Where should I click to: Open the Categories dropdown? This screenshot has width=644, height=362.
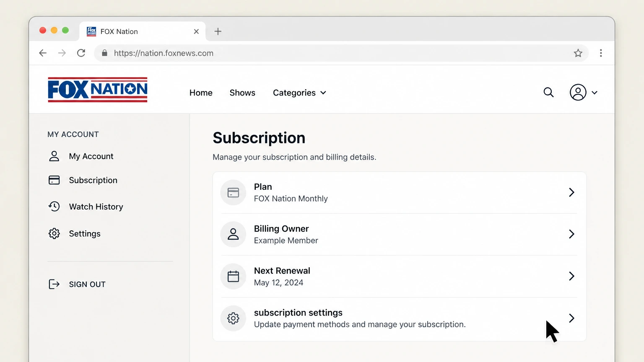pyautogui.click(x=299, y=93)
